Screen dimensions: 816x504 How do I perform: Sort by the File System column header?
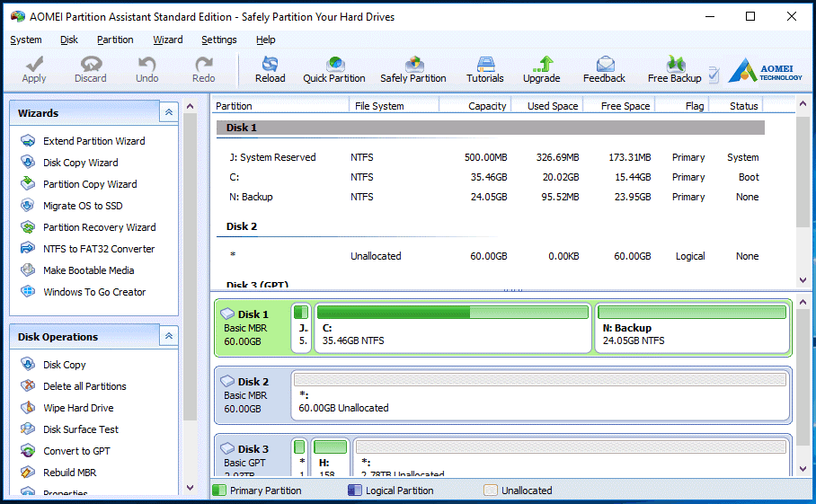click(x=394, y=106)
